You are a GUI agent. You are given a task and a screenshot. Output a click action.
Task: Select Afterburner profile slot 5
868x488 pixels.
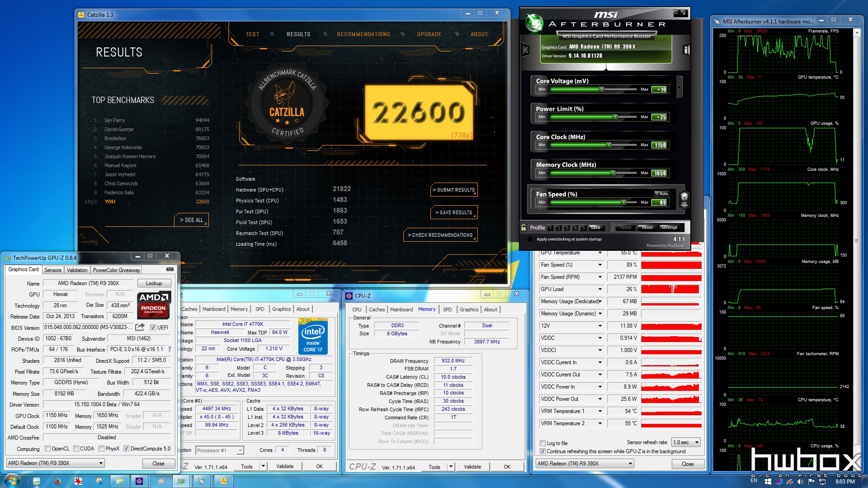(584, 228)
